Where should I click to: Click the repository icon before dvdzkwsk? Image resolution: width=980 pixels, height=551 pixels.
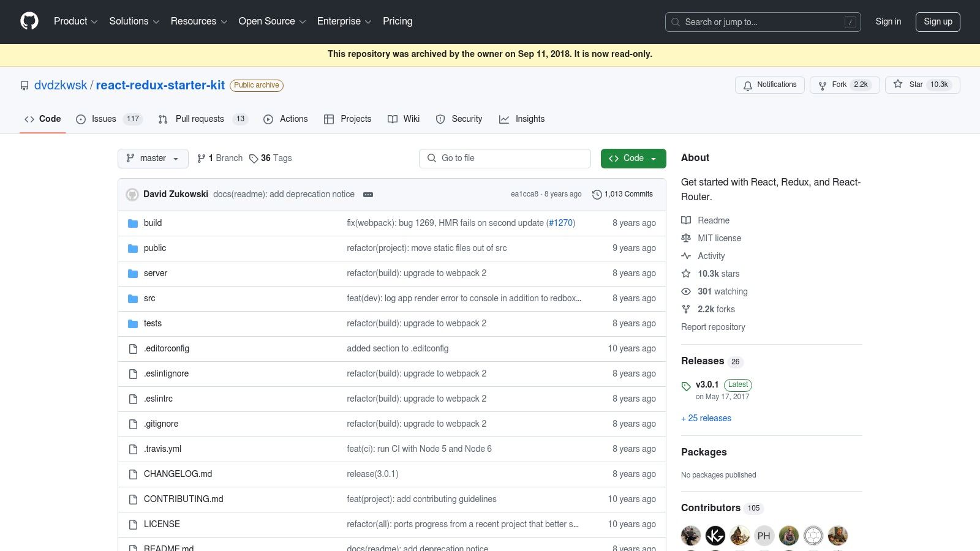click(24, 86)
